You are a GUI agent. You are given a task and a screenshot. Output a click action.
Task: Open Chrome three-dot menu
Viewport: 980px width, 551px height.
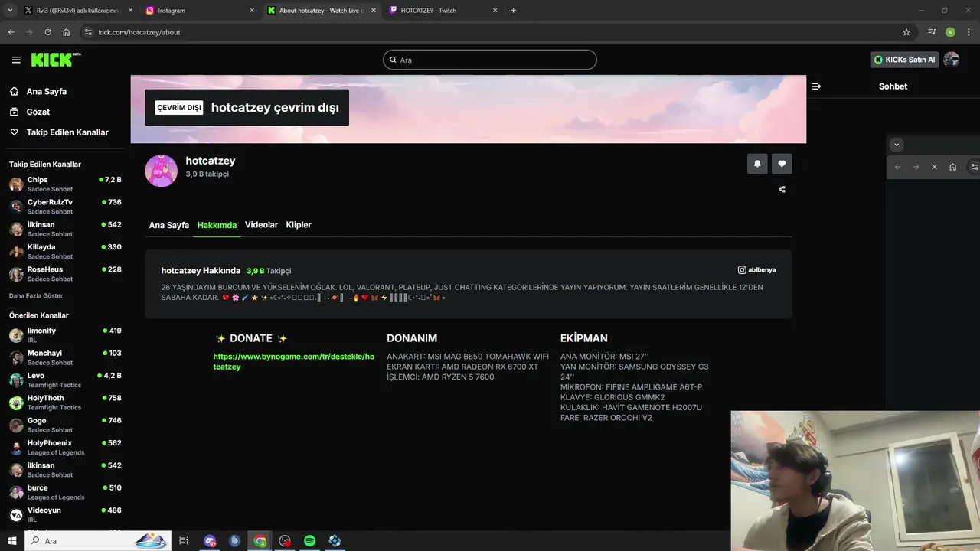pyautogui.click(x=969, y=32)
